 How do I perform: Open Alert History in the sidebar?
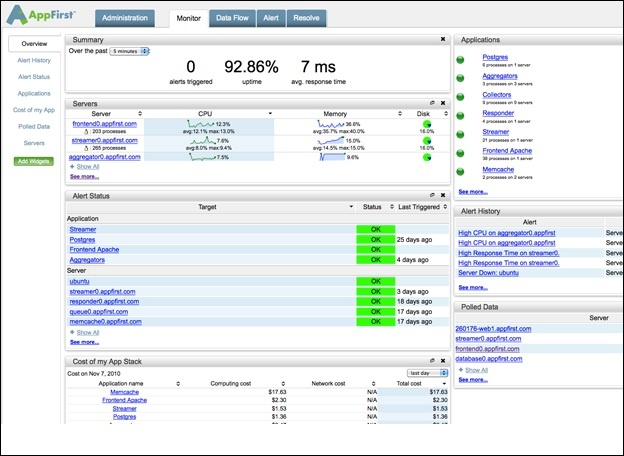(34, 60)
